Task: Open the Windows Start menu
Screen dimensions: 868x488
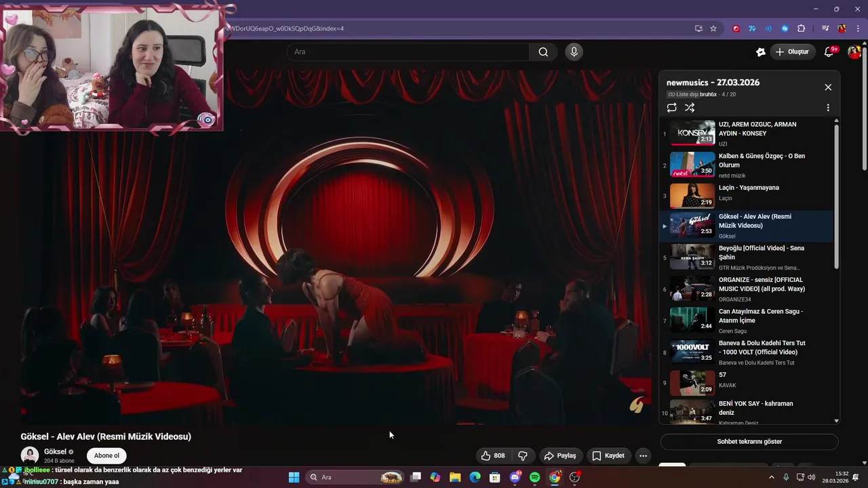Action: point(294,477)
